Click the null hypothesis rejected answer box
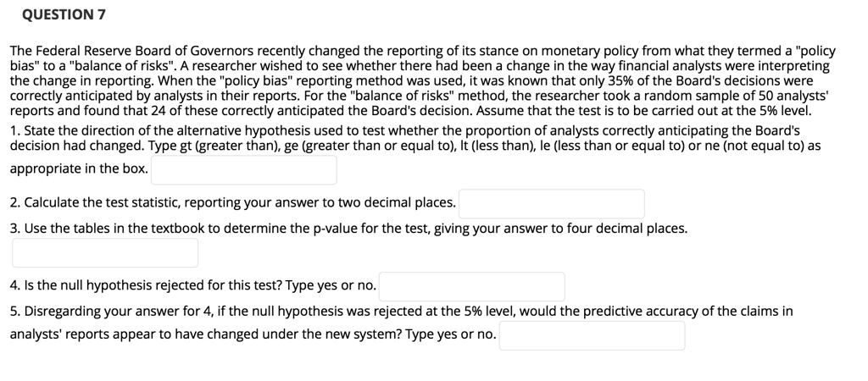The image size is (868, 381). click(x=472, y=286)
